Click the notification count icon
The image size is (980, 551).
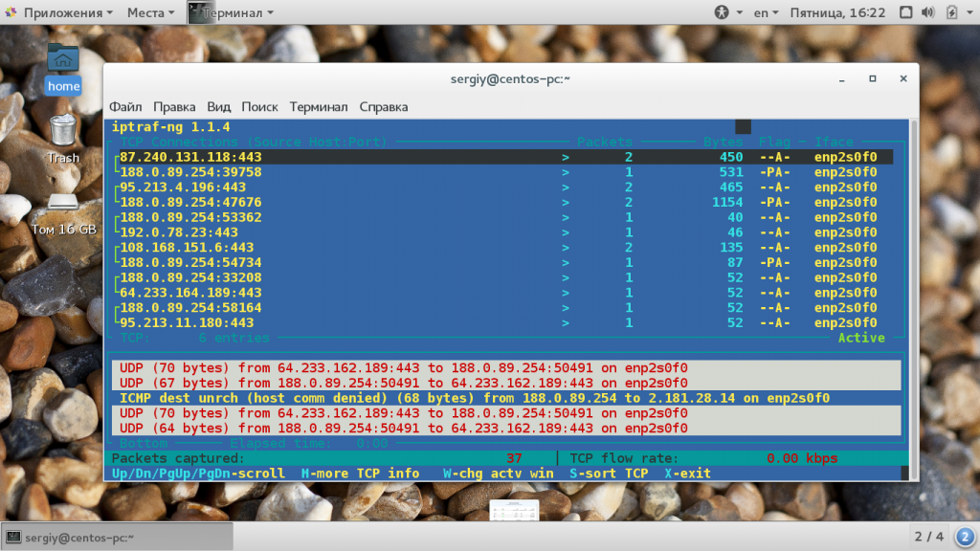click(x=965, y=537)
